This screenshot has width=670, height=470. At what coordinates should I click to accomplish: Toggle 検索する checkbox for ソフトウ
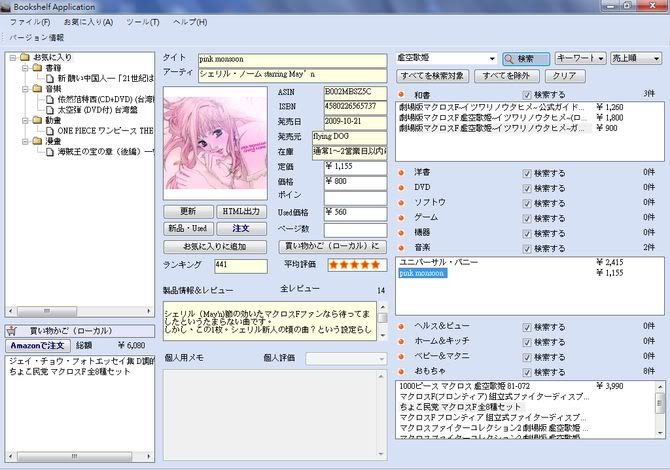point(527,203)
